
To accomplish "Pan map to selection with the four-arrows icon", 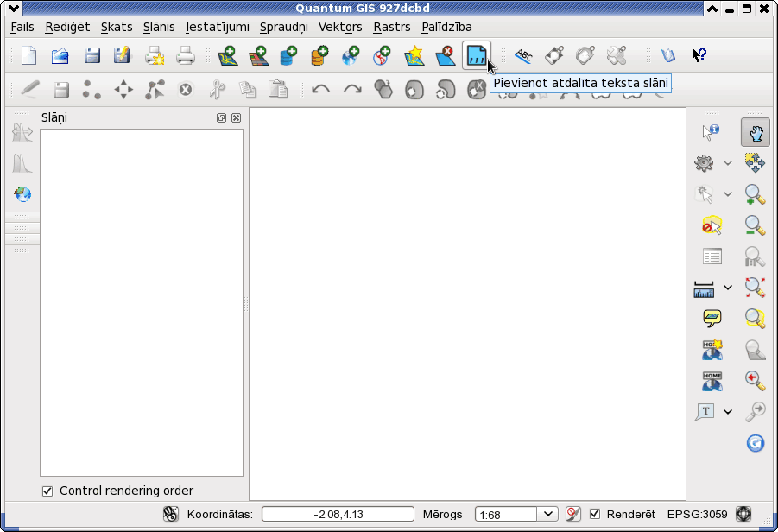I will [755, 162].
